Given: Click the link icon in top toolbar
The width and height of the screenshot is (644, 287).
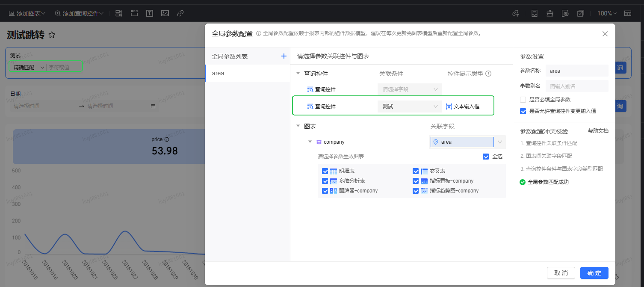Looking at the screenshot, I should 180,13.
